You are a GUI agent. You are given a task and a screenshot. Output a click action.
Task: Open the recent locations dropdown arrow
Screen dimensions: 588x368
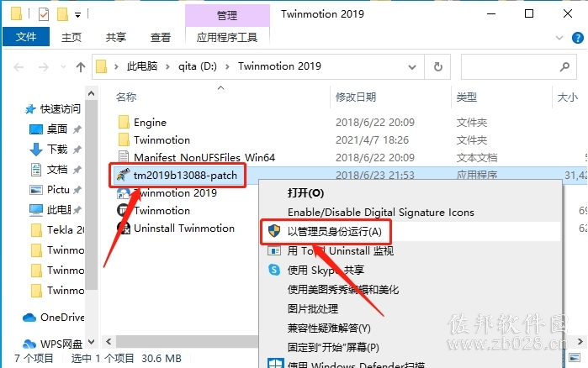click(63, 67)
